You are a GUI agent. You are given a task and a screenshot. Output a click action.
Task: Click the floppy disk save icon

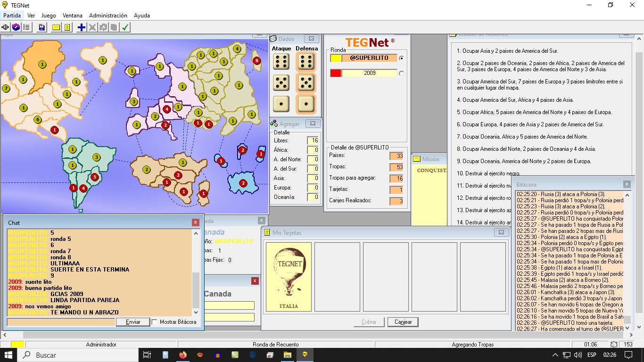42,27
